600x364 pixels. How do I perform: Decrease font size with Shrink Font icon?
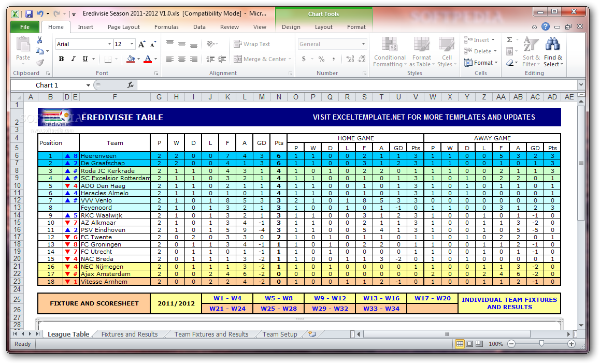point(153,45)
